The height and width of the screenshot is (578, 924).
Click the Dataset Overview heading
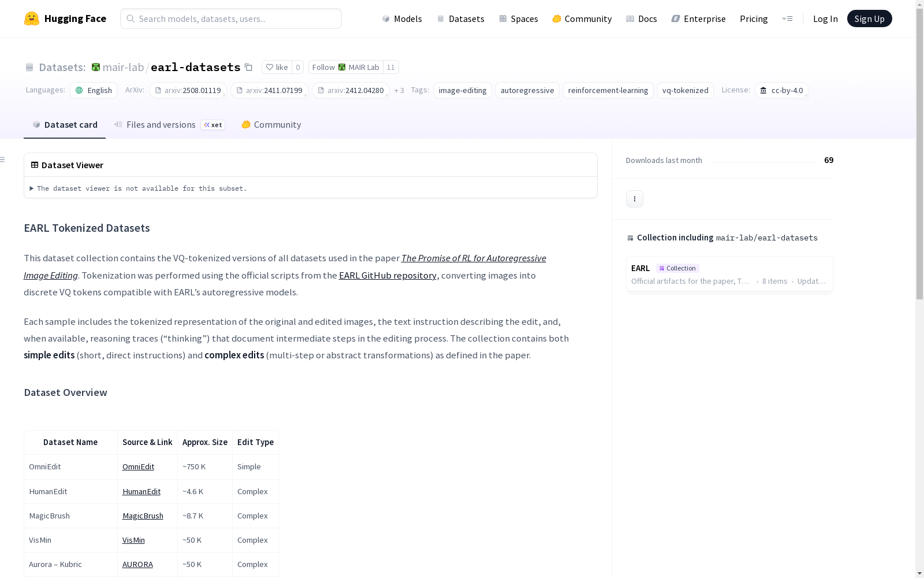tap(65, 392)
